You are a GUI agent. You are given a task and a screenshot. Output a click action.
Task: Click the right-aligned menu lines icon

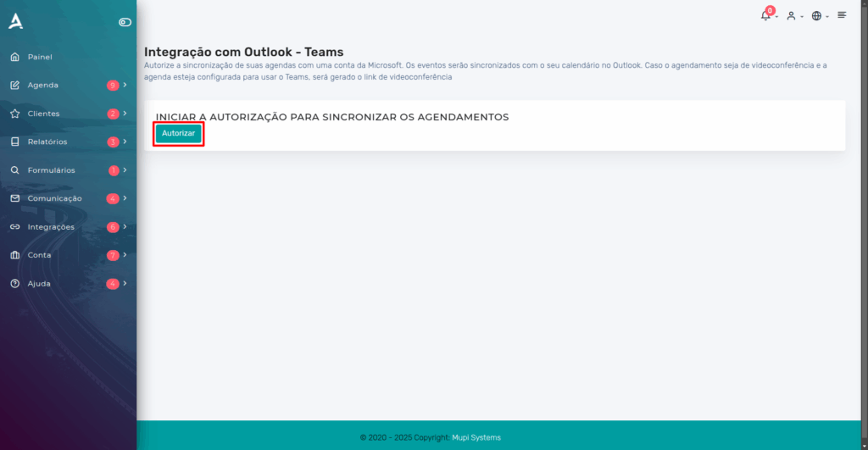(842, 15)
